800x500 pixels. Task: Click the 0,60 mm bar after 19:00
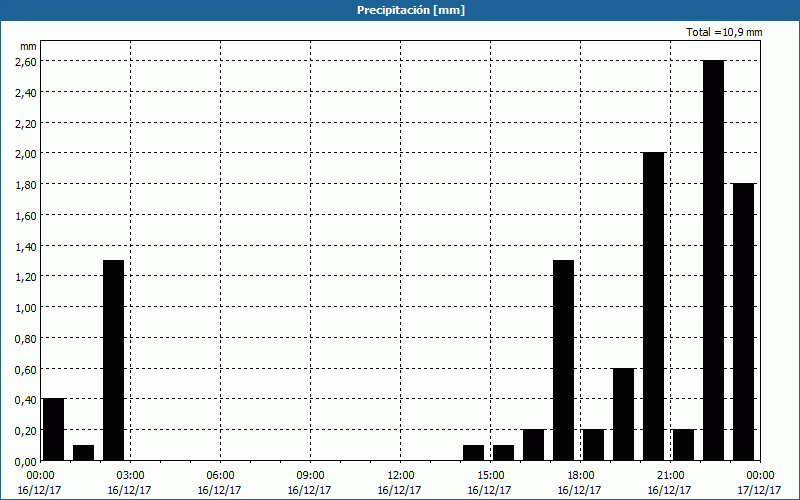623,414
